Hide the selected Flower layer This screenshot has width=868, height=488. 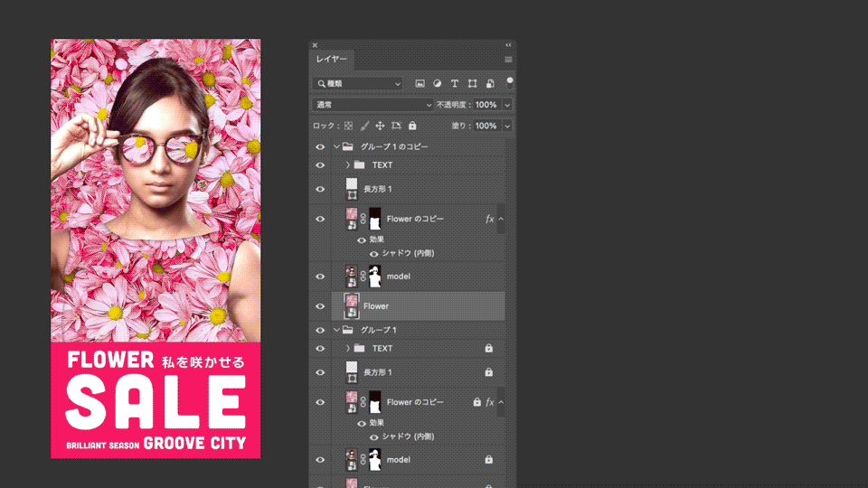[320, 306]
